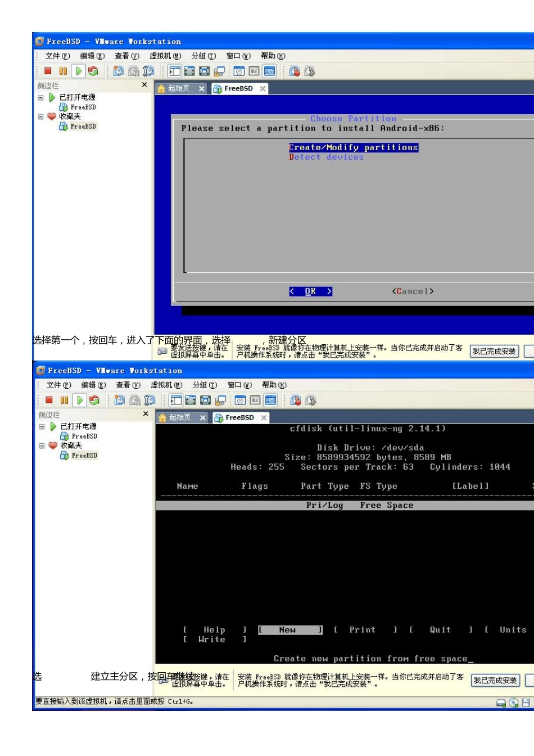The height and width of the screenshot is (756, 534).
Task: Click the record icon in the cfdisk window
Action: click(x=296, y=400)
